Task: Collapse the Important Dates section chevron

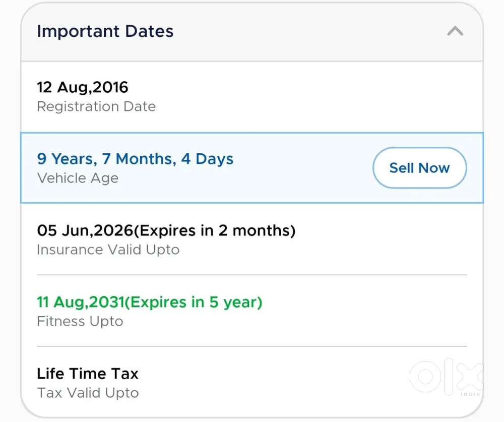Action: coord(455,31)
